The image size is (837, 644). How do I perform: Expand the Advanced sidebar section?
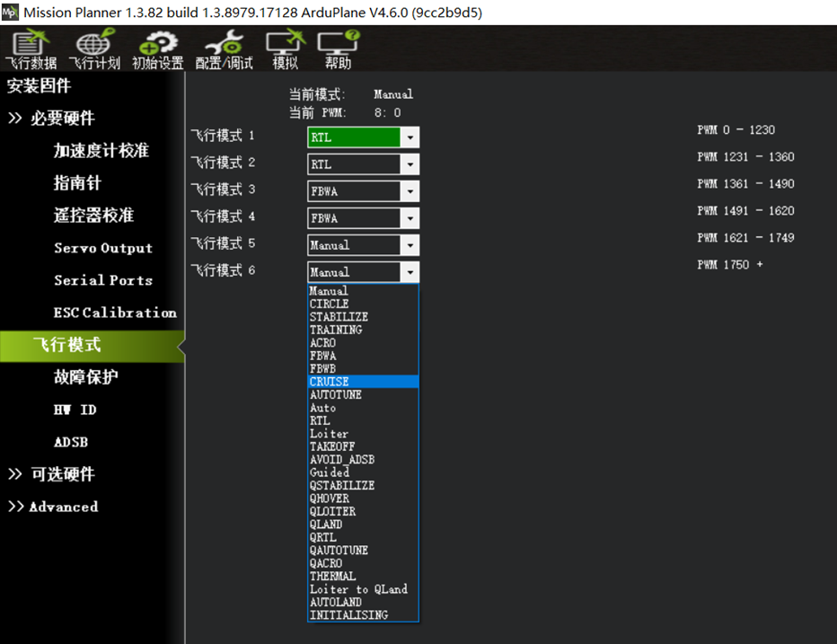point(53,507)
